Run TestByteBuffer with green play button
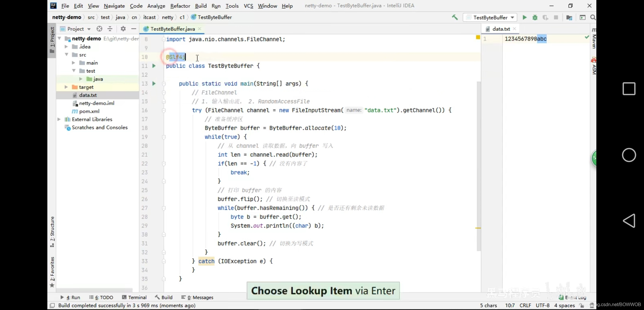 click(524, 18)
